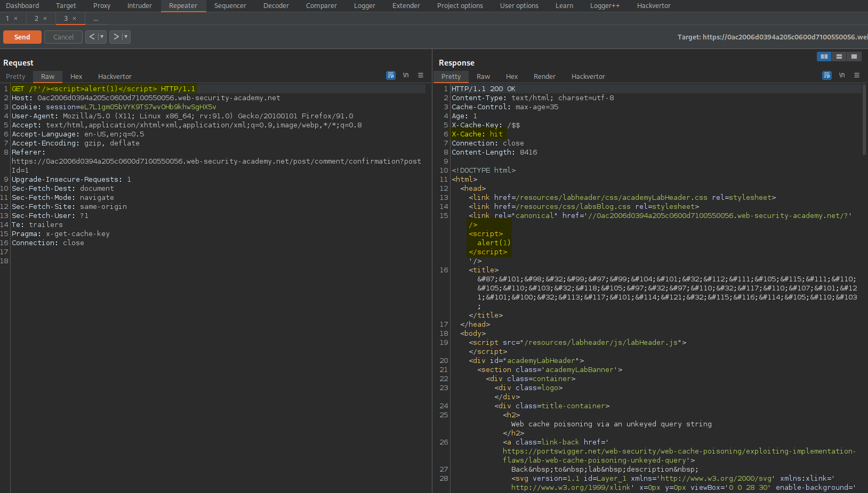Click the Content-Length: 8416 header
Screen dimensions: 868x493
(x=494, y=152)
